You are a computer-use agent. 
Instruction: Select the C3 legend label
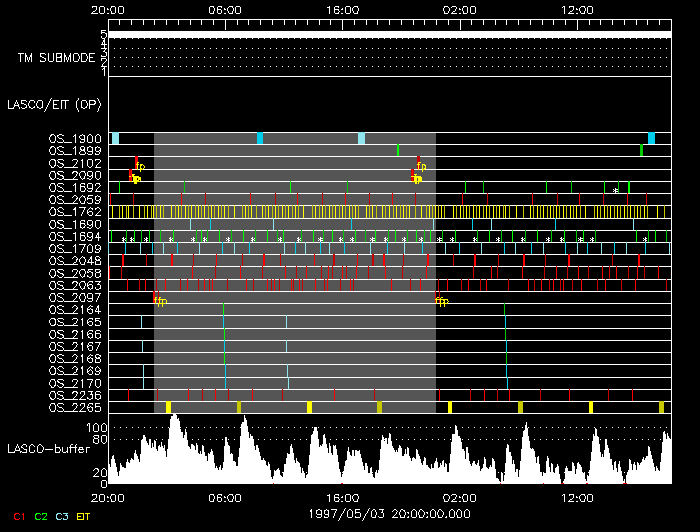[x=64, y=516]
